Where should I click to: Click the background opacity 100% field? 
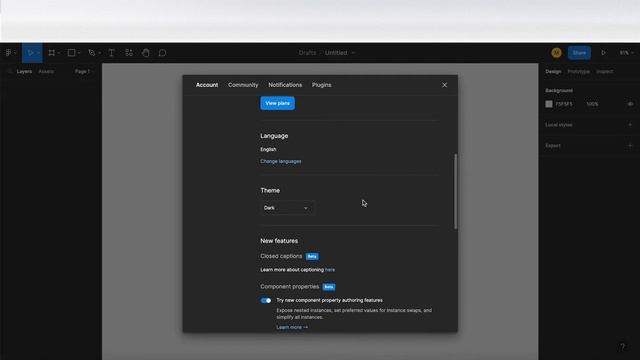(x=592, y=104)
